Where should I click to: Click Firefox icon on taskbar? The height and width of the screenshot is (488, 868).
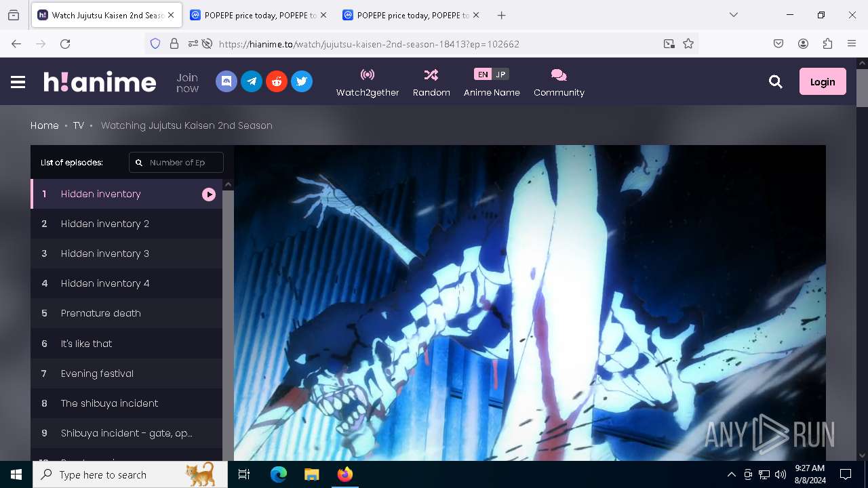(x=344, y=474)
